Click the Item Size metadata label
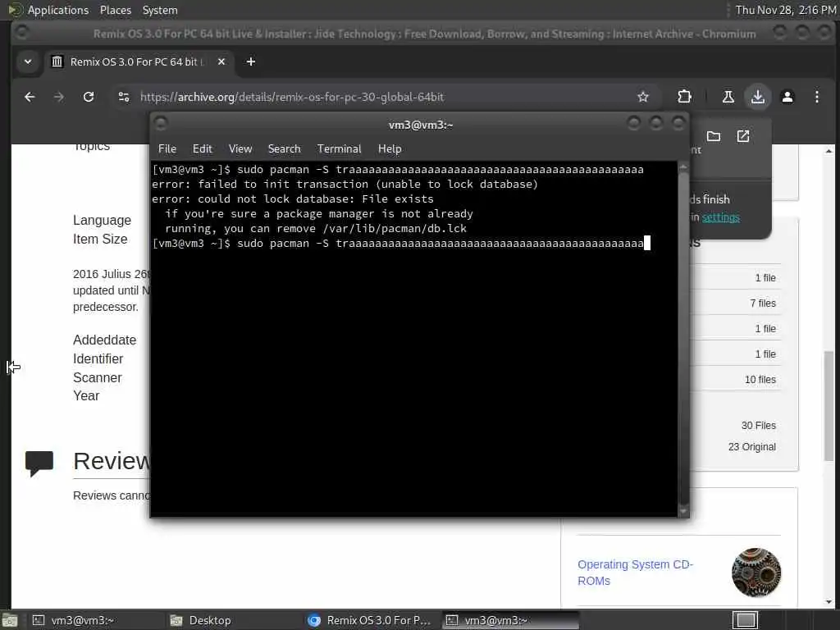Screen dimensions: 840x630 point(100,239)
